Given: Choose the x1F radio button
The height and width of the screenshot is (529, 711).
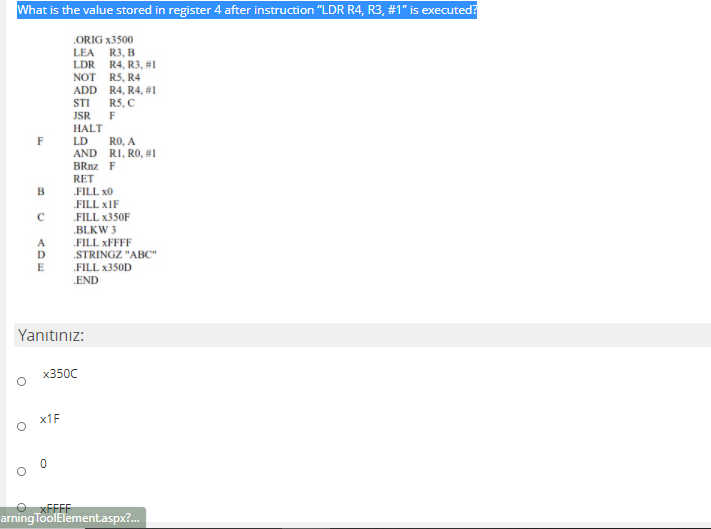Looking at the screenshot, I should pos(21,426).
